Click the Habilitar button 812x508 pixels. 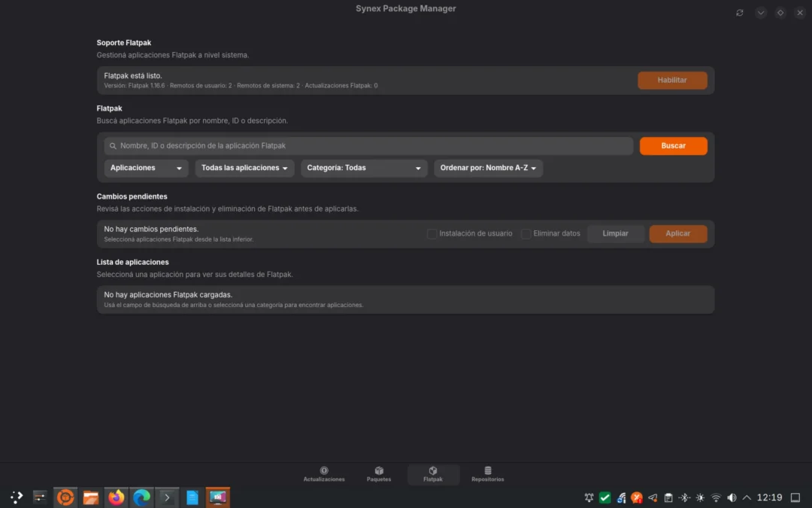[672, 81]
